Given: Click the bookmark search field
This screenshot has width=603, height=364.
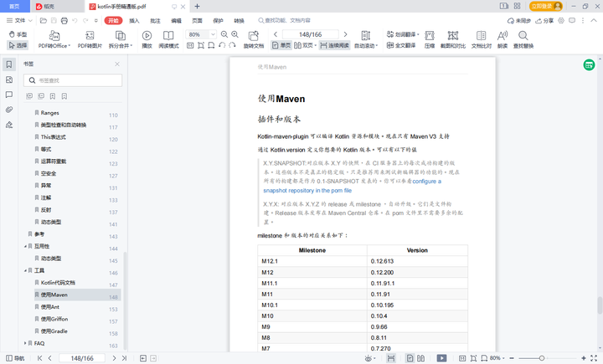Looking at the screenshot, I should click(x=73, y=80).
